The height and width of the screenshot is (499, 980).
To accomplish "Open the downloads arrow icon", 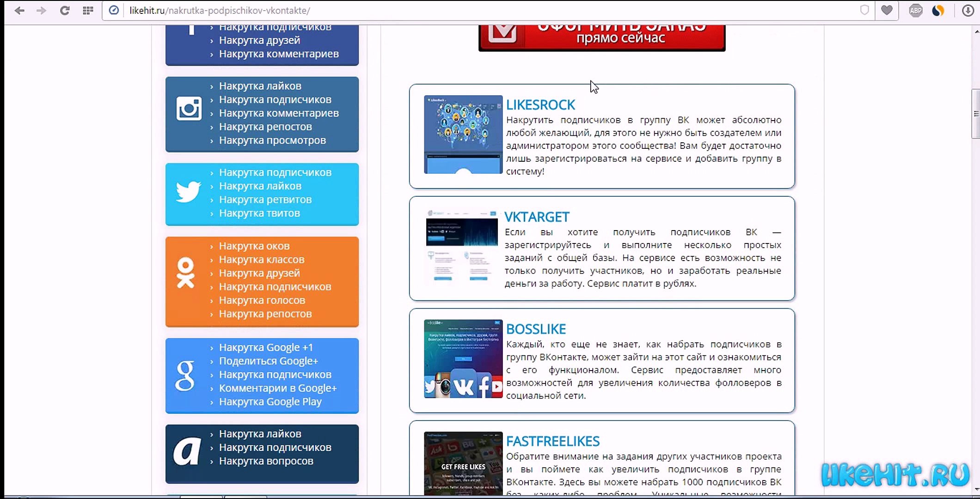I will 968,11.
